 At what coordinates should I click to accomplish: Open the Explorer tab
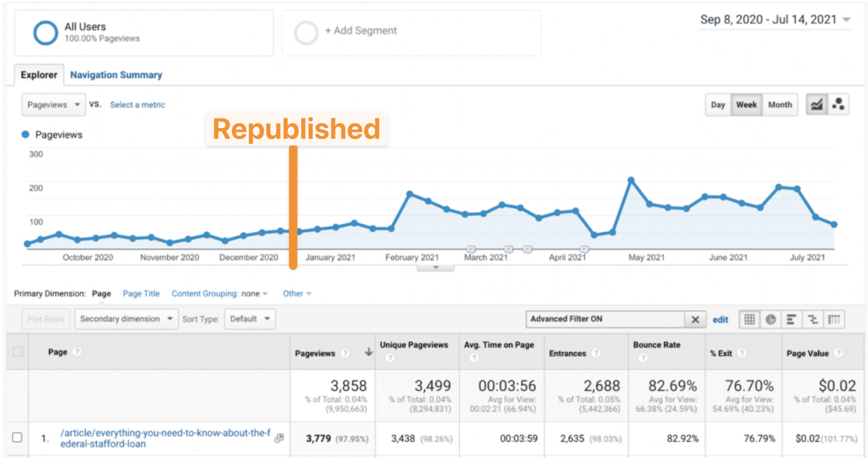click(x=39, y=75)
